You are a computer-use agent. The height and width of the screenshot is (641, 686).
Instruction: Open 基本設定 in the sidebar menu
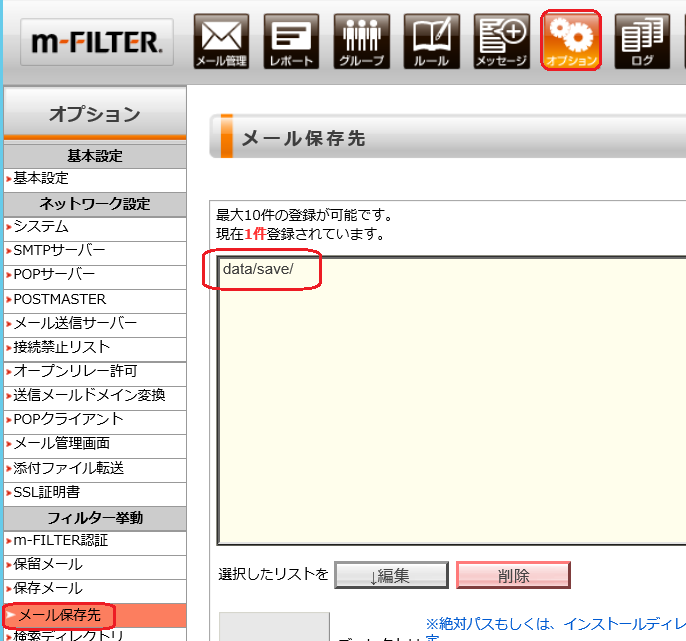point(41,178)
